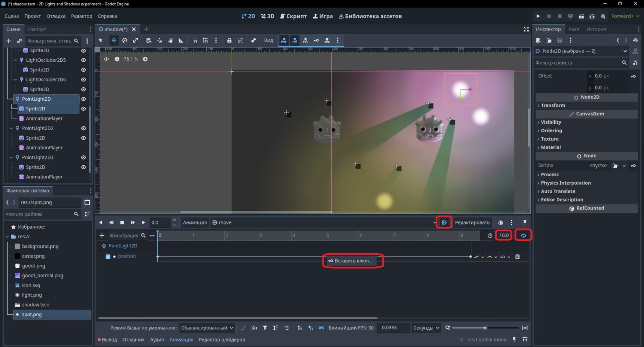644x347 pixels.
Task: Add a new animation track
Action: pyautogui.click(x=102, y=235)
